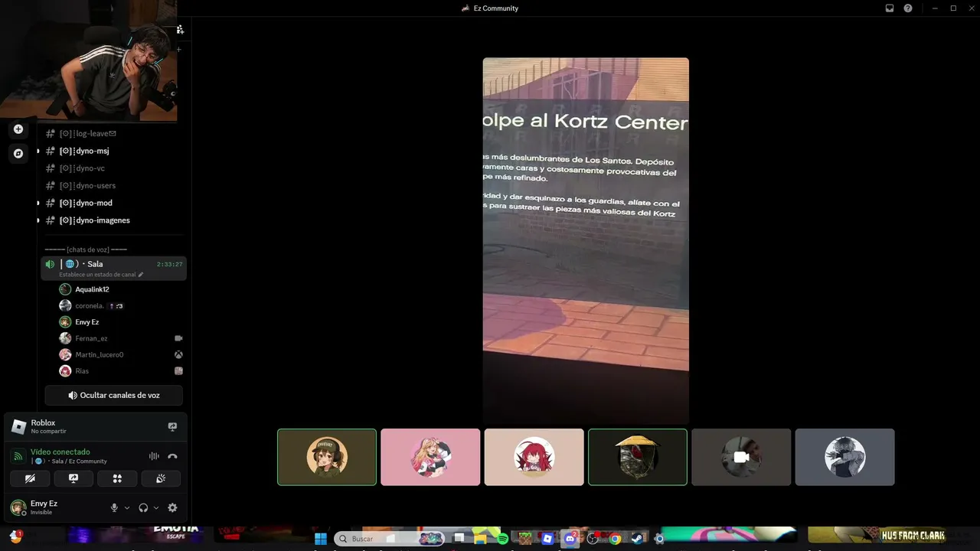Viewport: 980px width, 551px height.
Task: Add a server with the plus icon
Action: pos(18,129)
